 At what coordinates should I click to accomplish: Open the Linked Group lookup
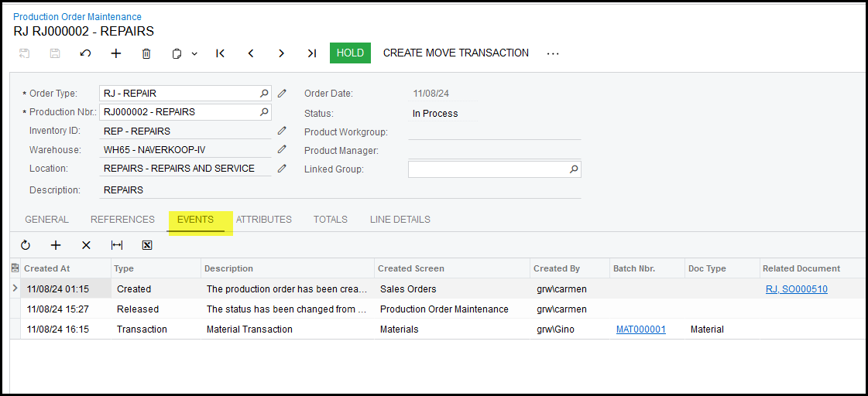tap(574, 169)
